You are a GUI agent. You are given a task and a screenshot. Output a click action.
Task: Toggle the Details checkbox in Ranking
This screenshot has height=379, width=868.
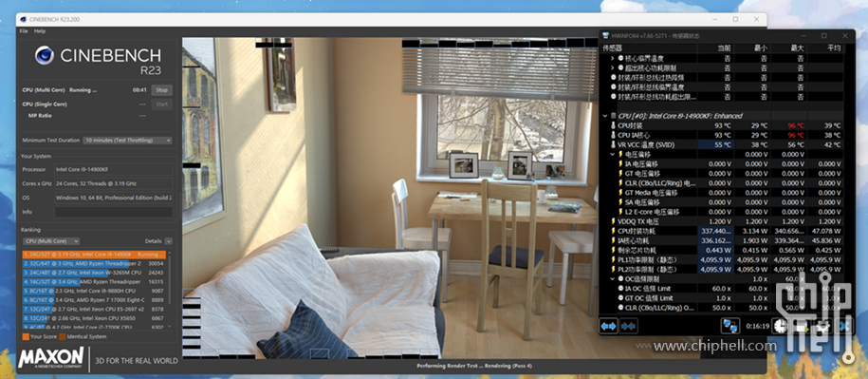click(168, 241)
